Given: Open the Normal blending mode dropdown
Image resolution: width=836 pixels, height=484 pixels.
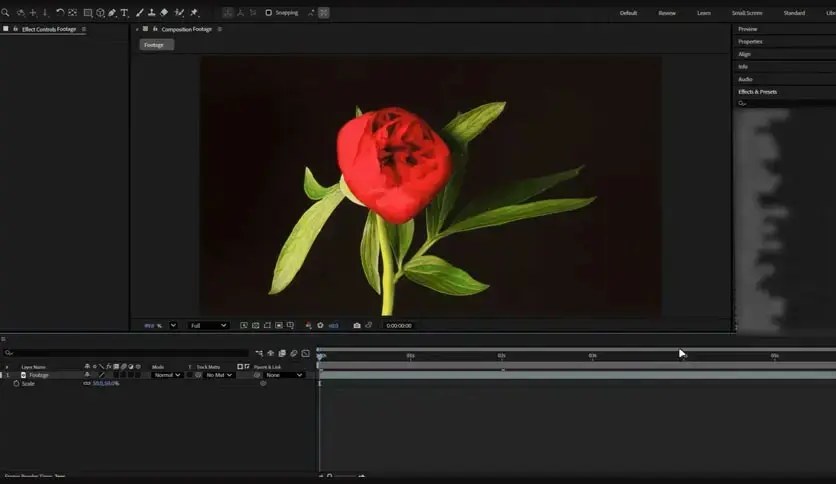Looking at the screenshot, I should tap(167, 375).
